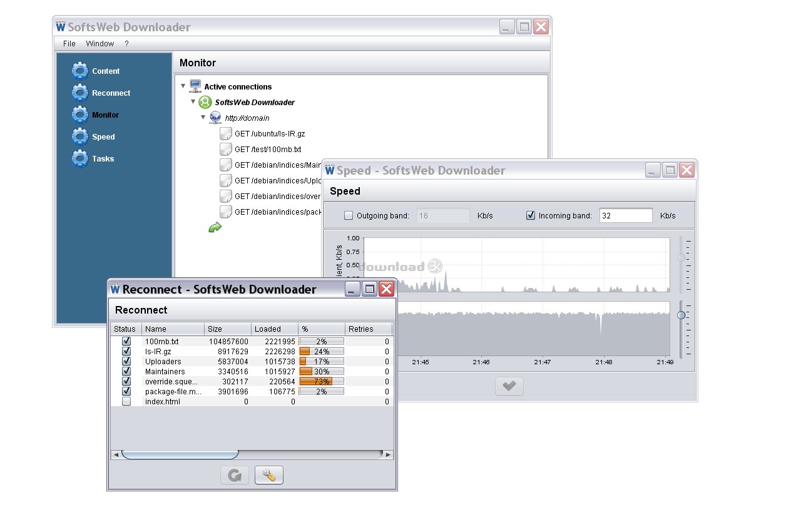The height and width of the screenshot is (532, 801).
Task: Click the refresh button in Reconnect window
Action: click(235, 475)
